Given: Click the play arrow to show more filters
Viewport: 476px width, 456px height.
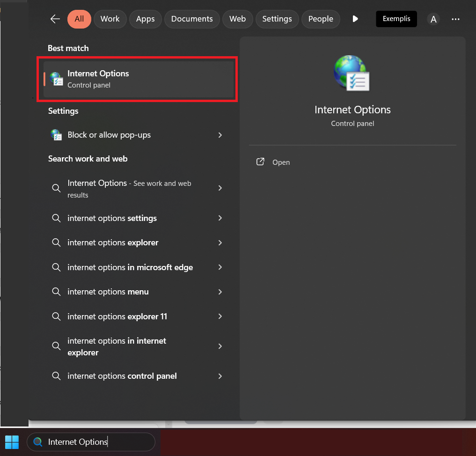Looking at the screenshot, I should click(355, 19).
